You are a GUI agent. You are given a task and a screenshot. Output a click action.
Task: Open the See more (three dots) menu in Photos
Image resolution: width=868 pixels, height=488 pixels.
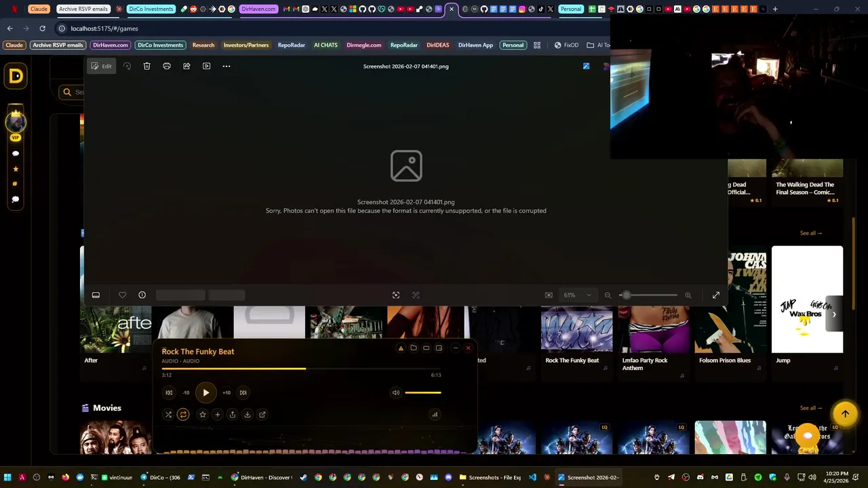pyautogui.click(x=226, y=66)
